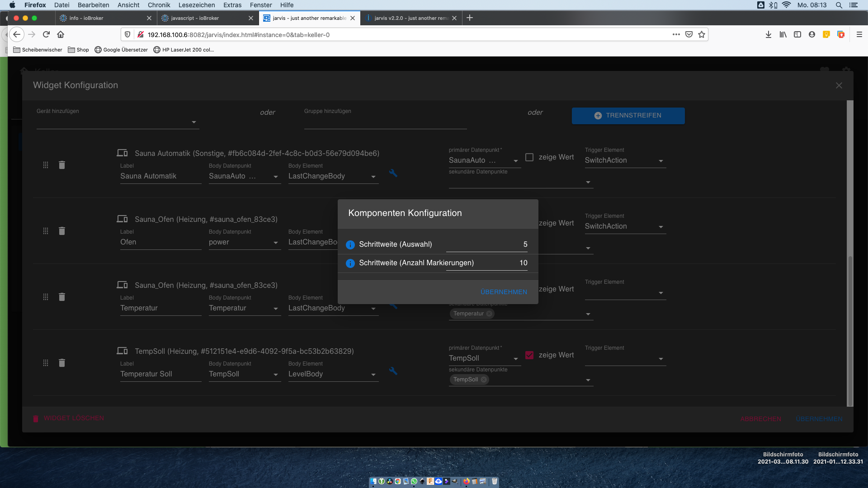Click the device icon beside Sauna Automatik title
The width and height of the screenshot is (868, 488).
[122, 153]
